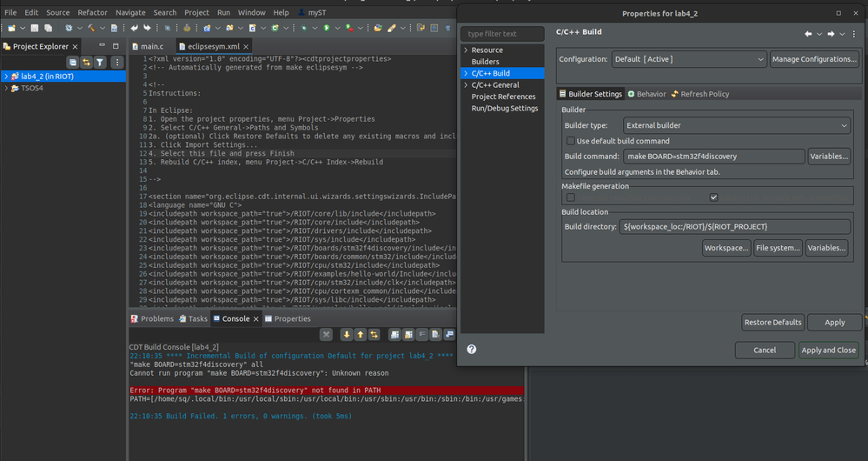Click the Build command input field
Viewport: 868px width, 461px height.
714,157
